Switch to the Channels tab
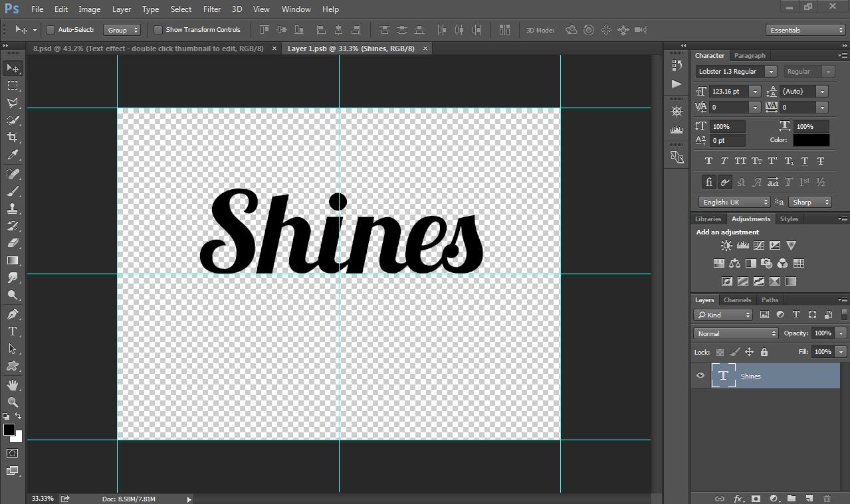This screenshot has width=850, height=504. coord(737,299)
